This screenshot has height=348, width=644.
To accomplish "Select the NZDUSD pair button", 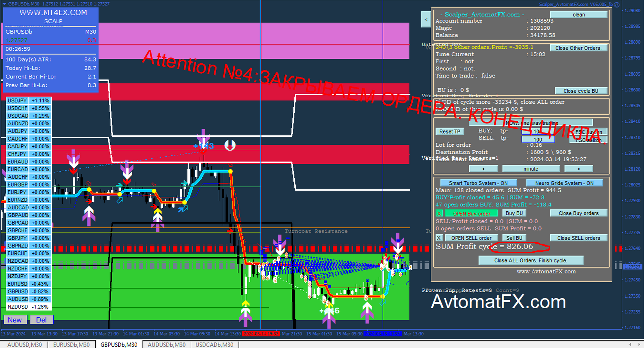I will (18, 307).
